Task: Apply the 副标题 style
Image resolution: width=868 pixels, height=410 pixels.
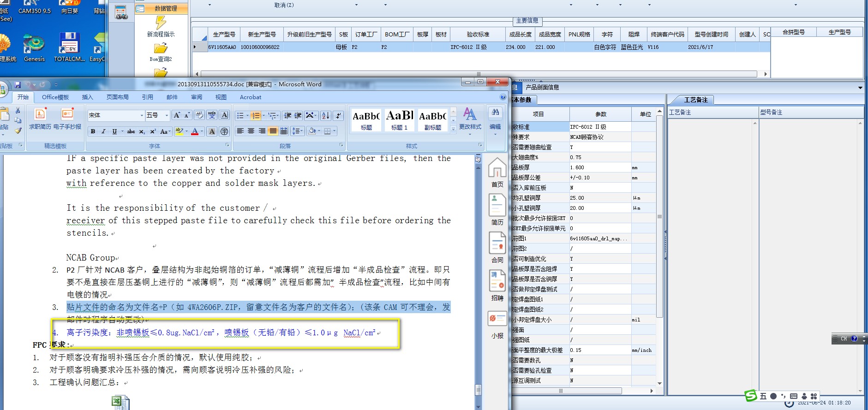Action: click(x=433, y=120)
